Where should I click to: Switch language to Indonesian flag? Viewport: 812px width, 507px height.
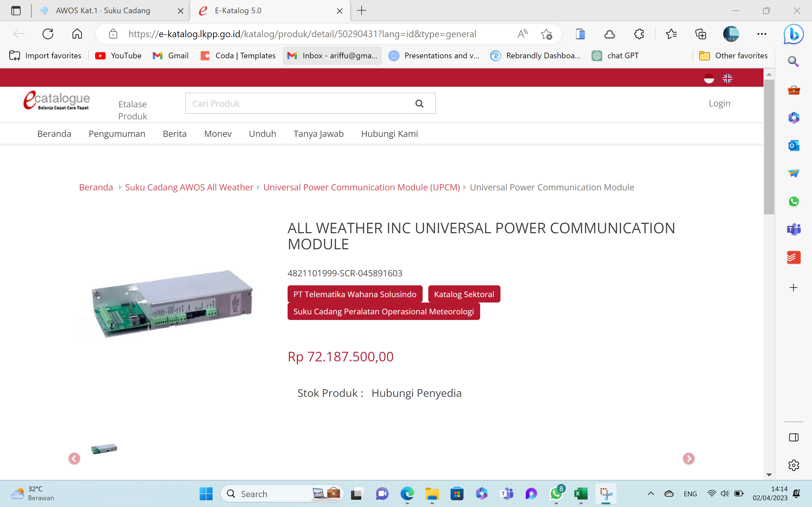[x=709, y=79]
